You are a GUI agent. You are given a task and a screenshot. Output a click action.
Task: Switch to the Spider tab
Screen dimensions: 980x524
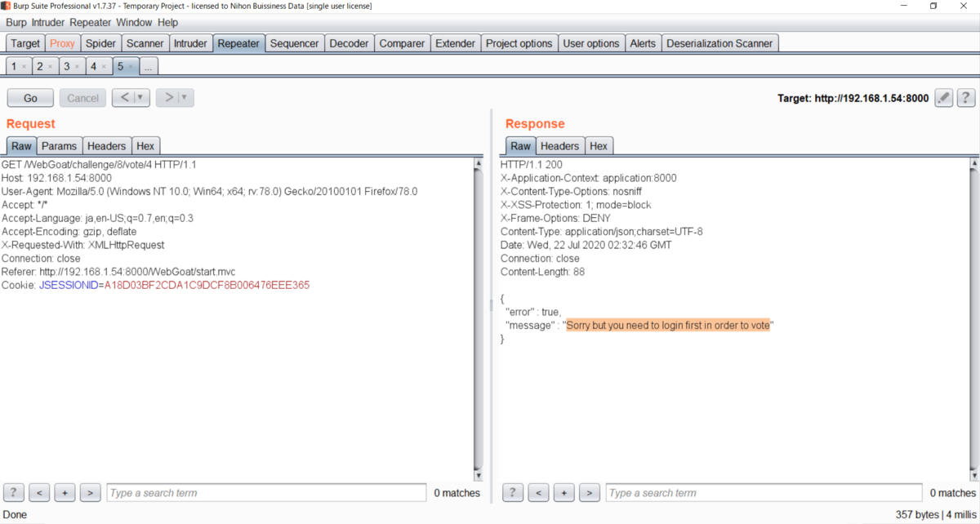[100, 43]
